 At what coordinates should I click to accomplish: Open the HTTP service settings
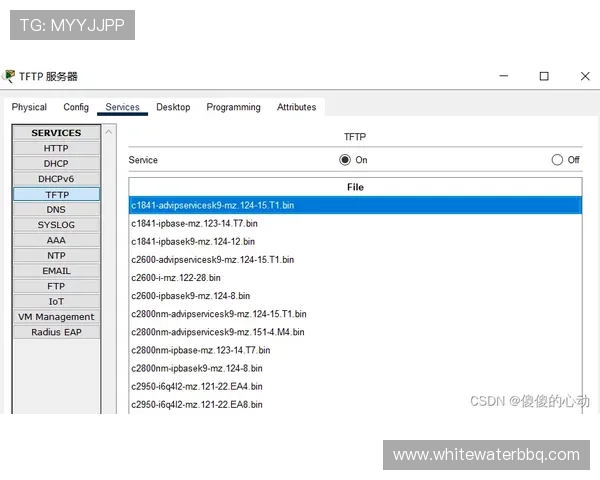[56, 148]
